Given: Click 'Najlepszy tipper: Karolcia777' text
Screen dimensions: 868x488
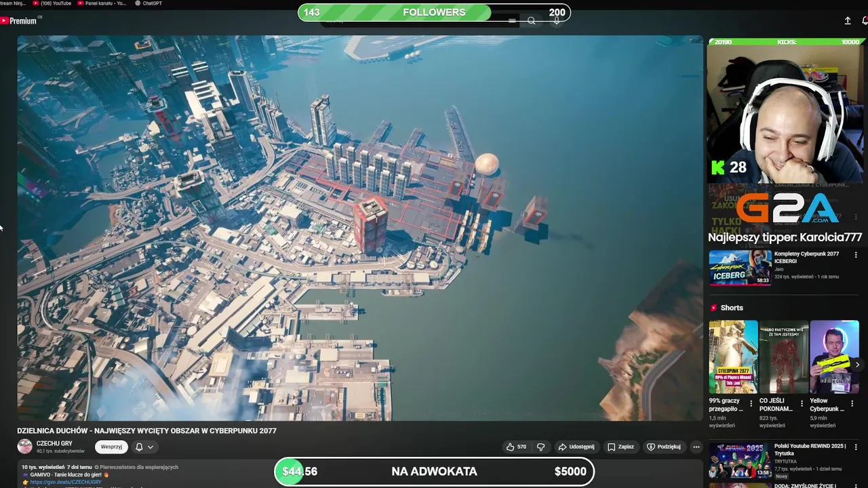Looking at the screenshot, I should point(785,237).
